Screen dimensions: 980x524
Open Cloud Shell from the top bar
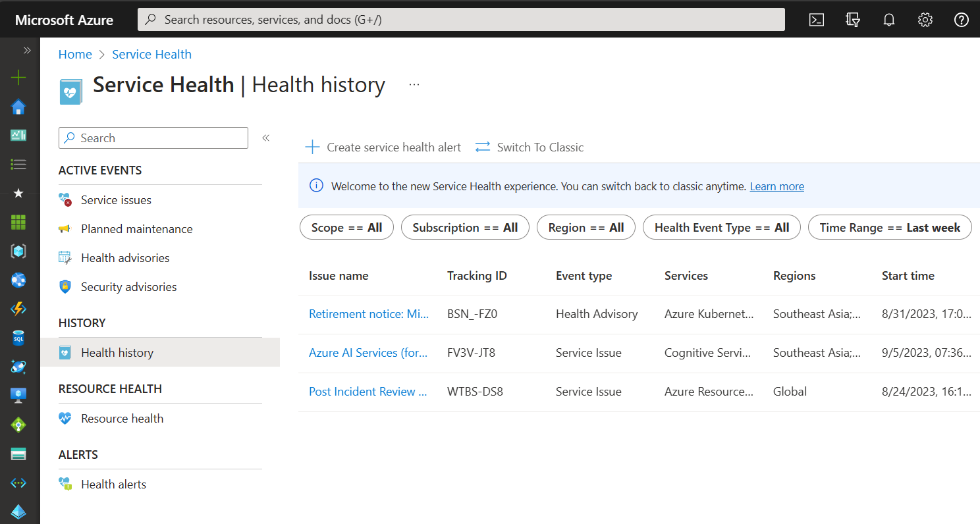817,20
